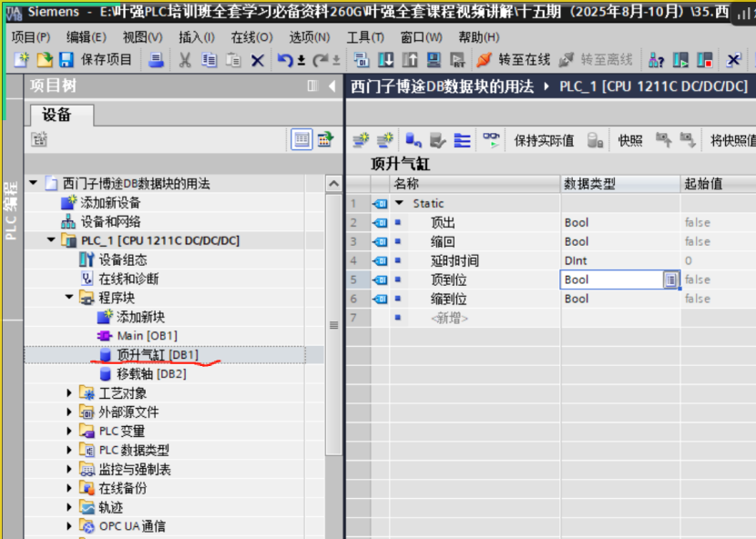This screenshot has height=539, width=756.
Task: Click the Upload from device icon
Action: pyautogui.click(x=410, y=60)
